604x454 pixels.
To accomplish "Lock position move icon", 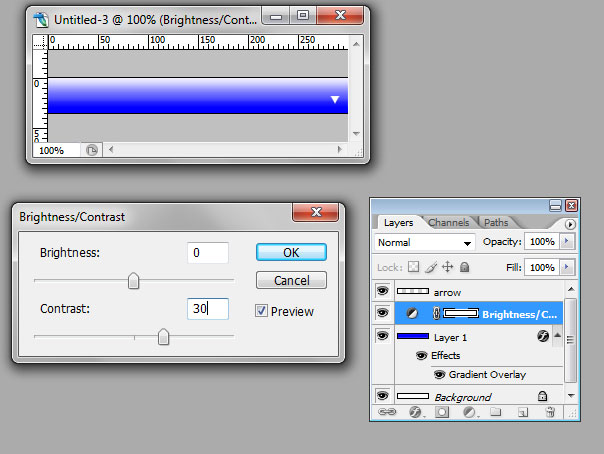I will pos(448,267).
